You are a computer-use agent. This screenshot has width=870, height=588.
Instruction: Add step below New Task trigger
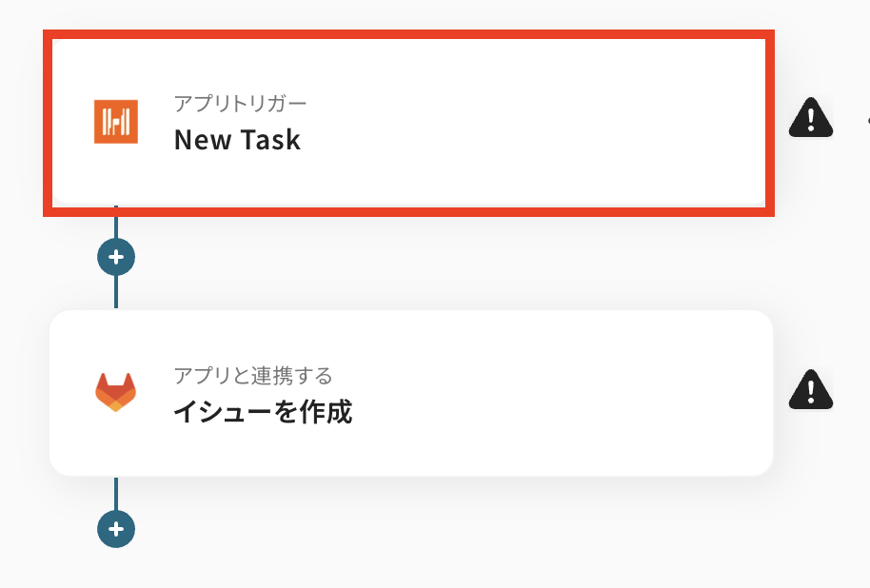click(116, 257)
